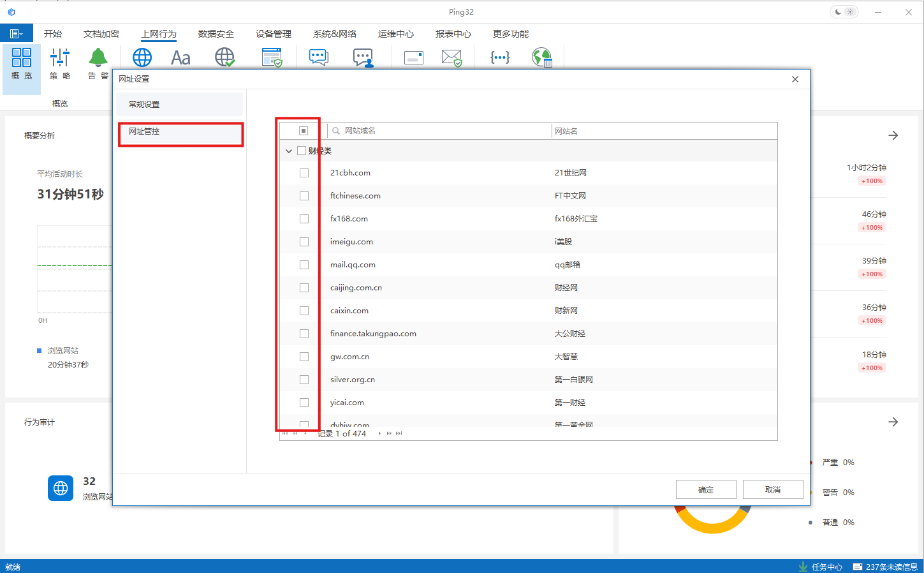The width and height of the screenshot is (924, 573).
Task: Click the 取消 cancel button
Action: 773,490
